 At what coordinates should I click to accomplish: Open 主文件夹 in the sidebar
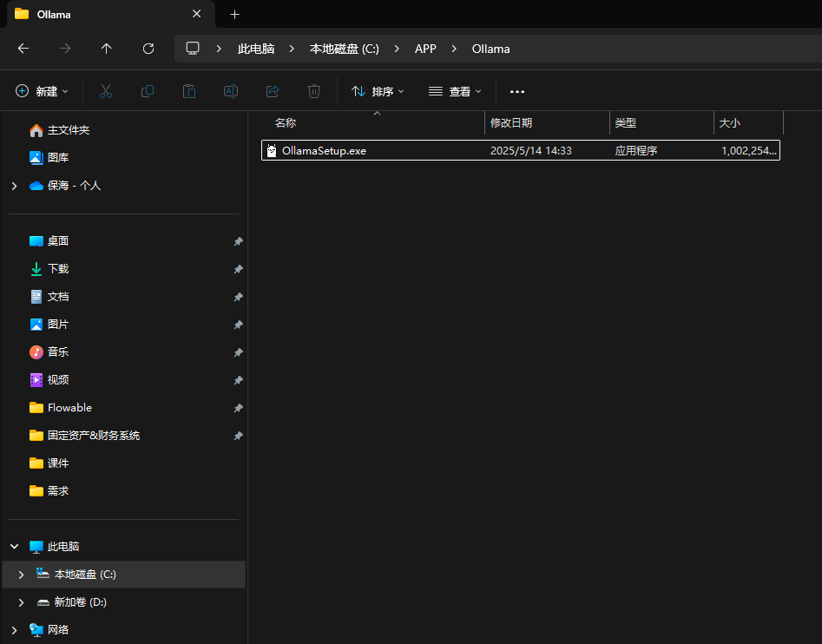point(69,130)
